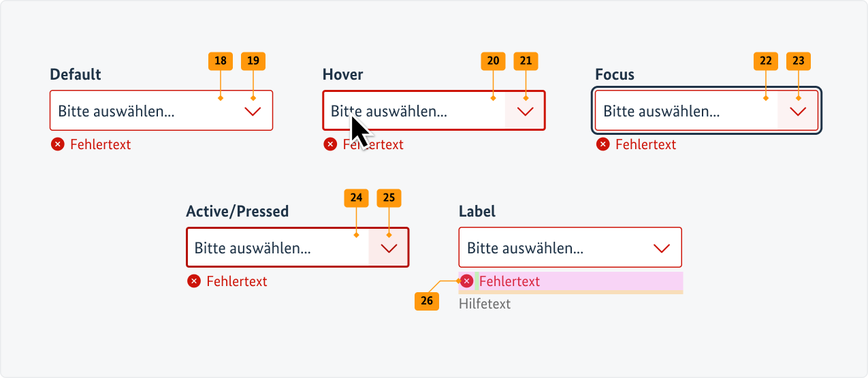Click the orange annotation badge 18
This screenshot has height=378, width=868.
click(220, 61)
